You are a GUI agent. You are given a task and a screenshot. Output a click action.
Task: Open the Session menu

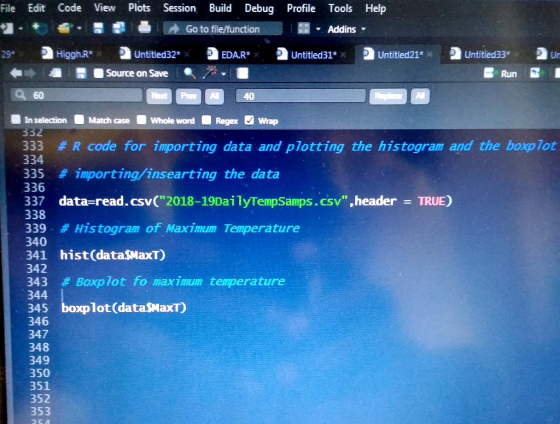pos(179,8)
